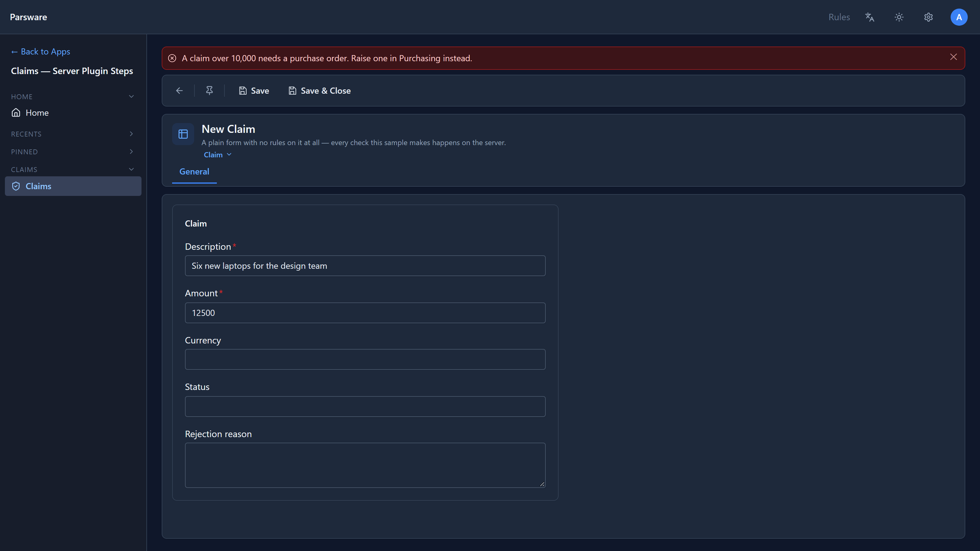Open the Claim form selector dropdown
Viewport: 980px width, 551px height.
[218, 155]
